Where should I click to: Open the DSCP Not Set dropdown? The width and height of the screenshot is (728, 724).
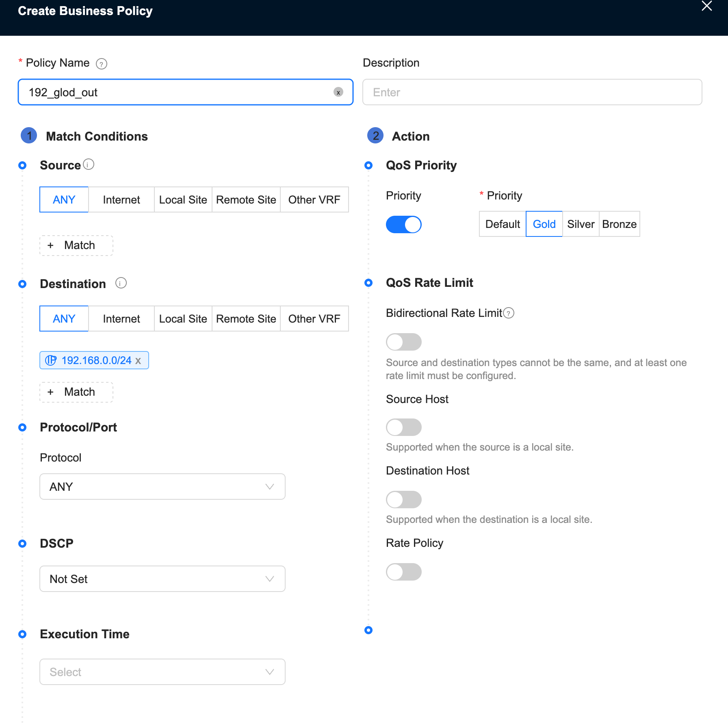(x=162, y=579)
